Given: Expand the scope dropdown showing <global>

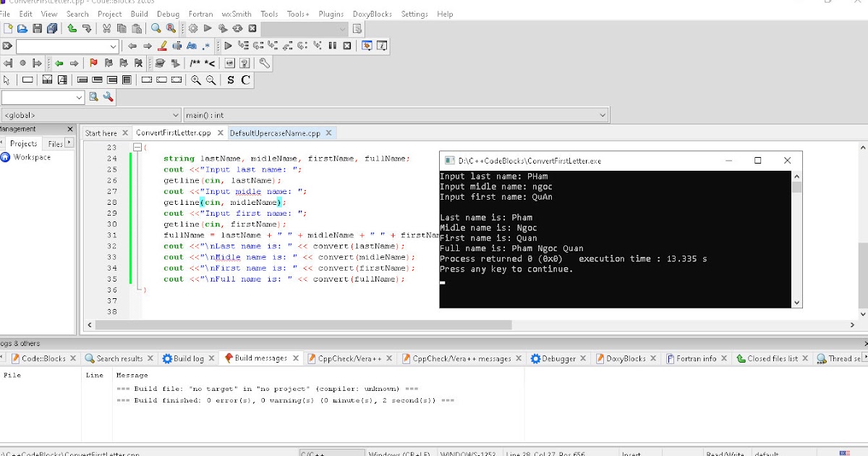Looking at the screenshot, I should pos(87,114).
